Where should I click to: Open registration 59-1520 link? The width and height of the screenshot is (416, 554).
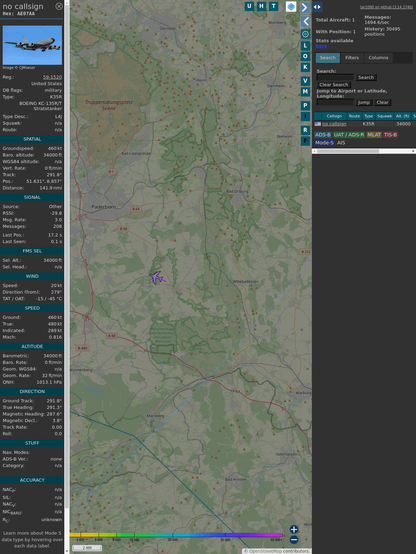point(52,77)
